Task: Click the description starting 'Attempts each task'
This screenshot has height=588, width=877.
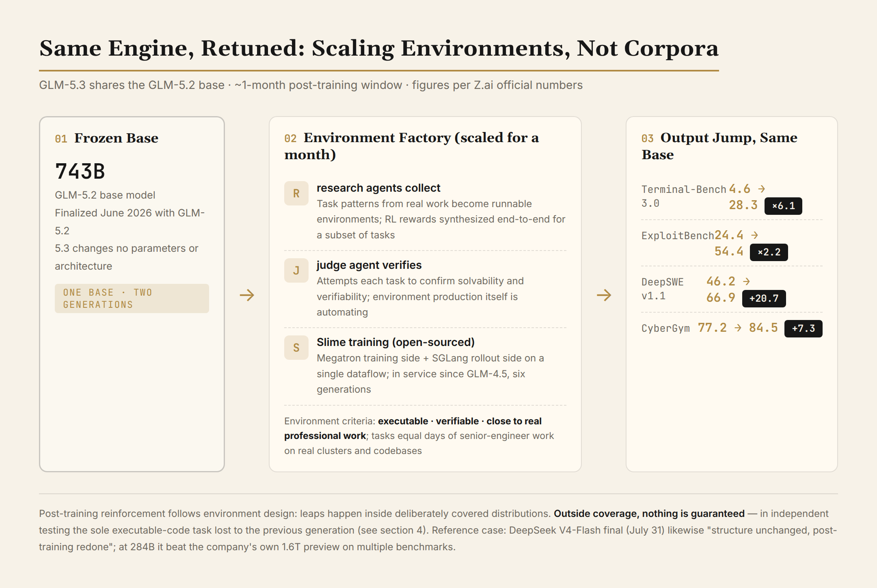Action: point(420,296)
